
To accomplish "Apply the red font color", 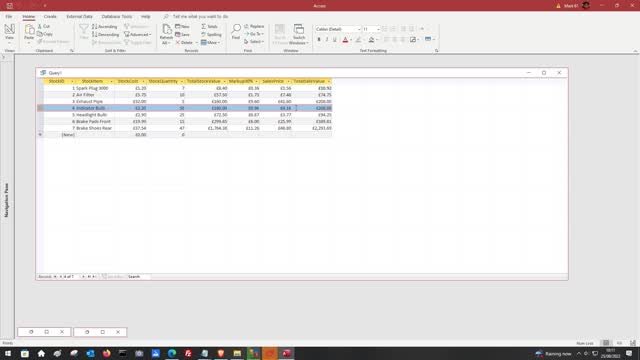I will click(x=345, y=40).
